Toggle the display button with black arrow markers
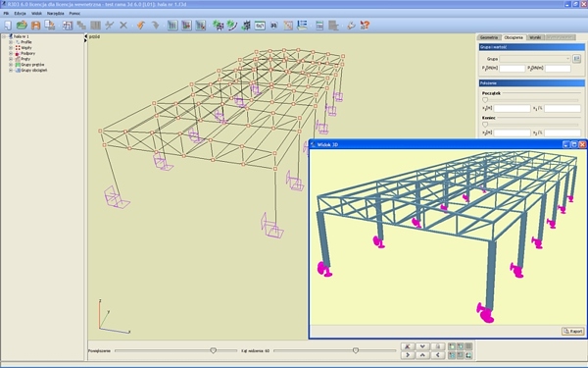 (x=468, y=355)
